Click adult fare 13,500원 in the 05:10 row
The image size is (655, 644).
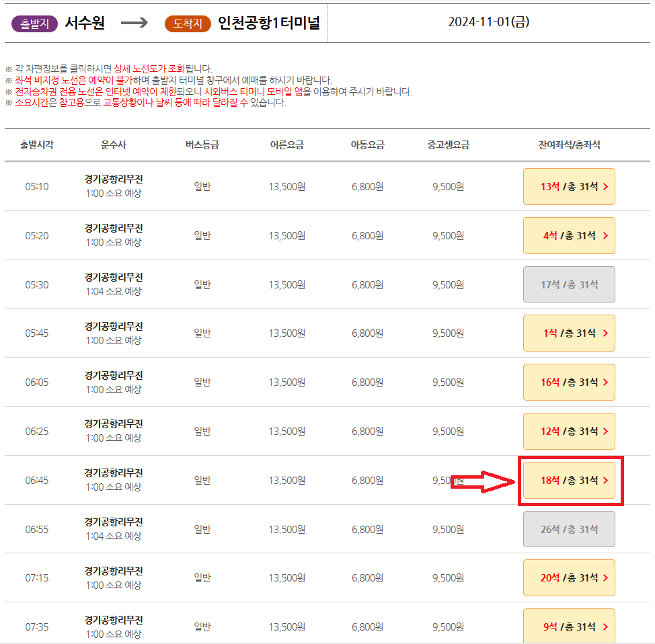coord(287,187)
